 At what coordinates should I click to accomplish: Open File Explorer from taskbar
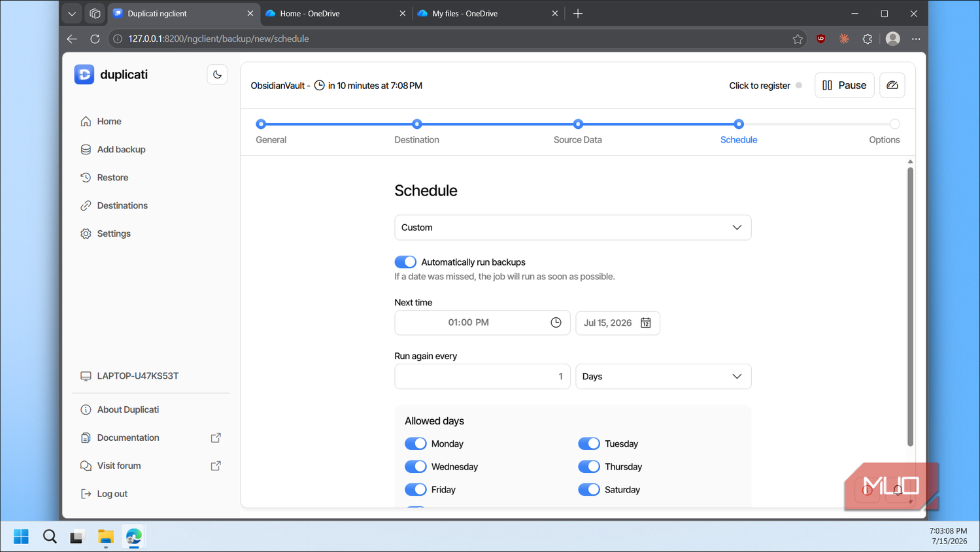(x=106, y=537)
